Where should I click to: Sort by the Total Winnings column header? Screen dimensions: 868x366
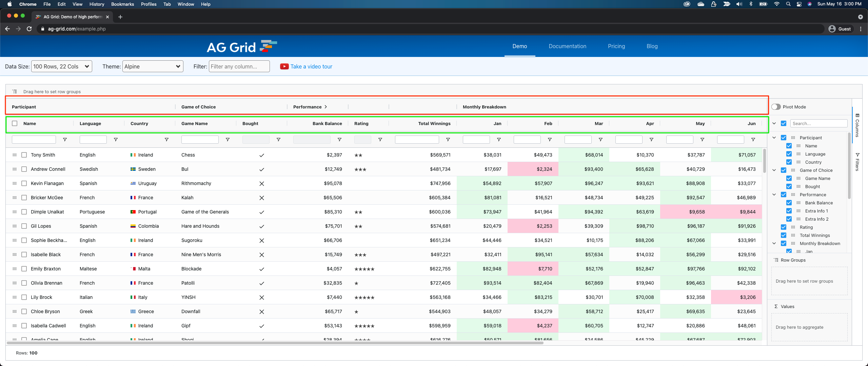click(x=434, y=123)
